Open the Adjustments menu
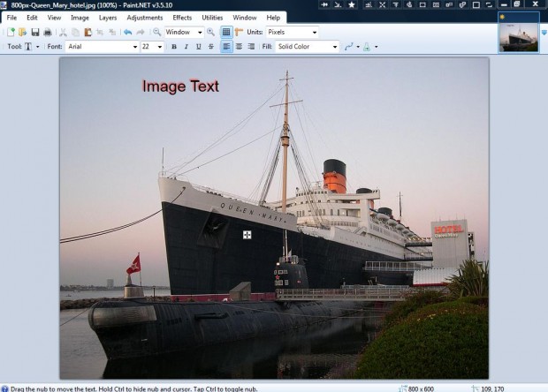548x392 pixels. coord(145,18)
